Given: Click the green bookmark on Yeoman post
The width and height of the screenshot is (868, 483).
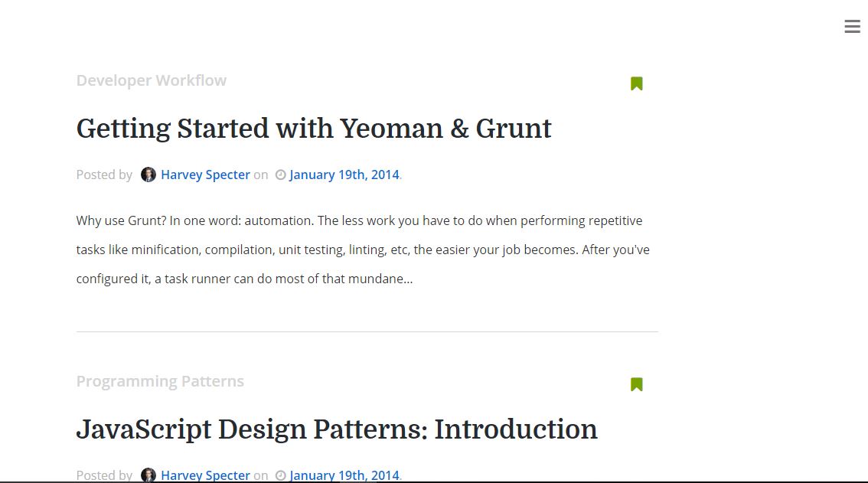Looking at the screenshot, I should (x=637, y=83).
